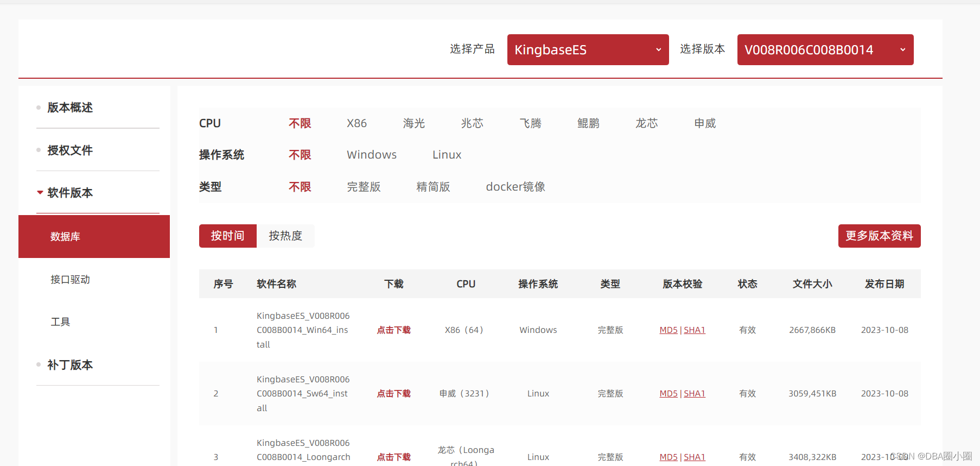Image resolution: width=980 pixels, height=466 pixels.
Task: Filter type by 完整版
Action: click(364, 187)
